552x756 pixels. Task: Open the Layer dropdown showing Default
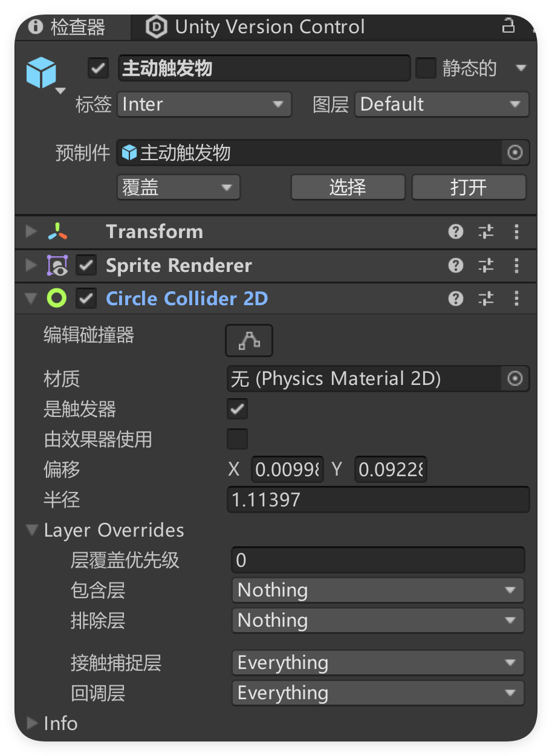[441, 105]
